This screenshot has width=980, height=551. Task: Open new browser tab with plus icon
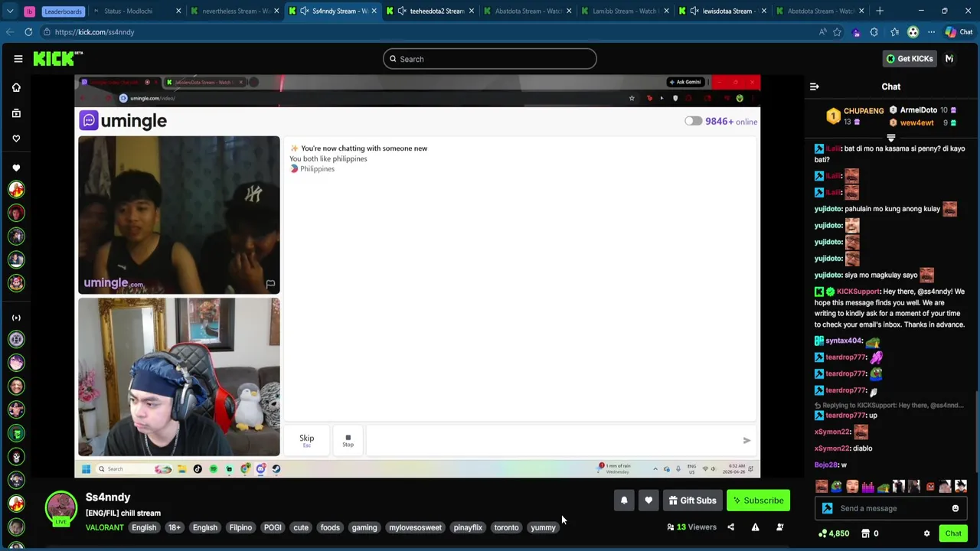pyautogui.click(x=880, y=11)
